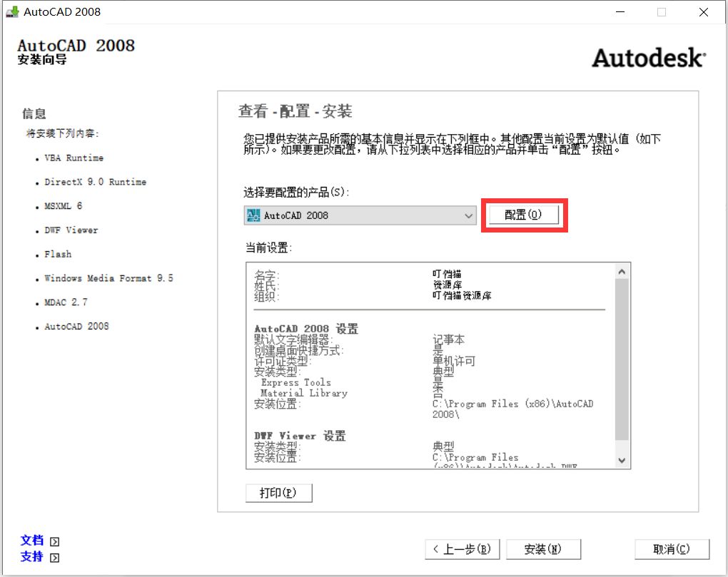
Task: Open the 文档 documentation link
Action: pyautogui.click(x=31, y=541)
